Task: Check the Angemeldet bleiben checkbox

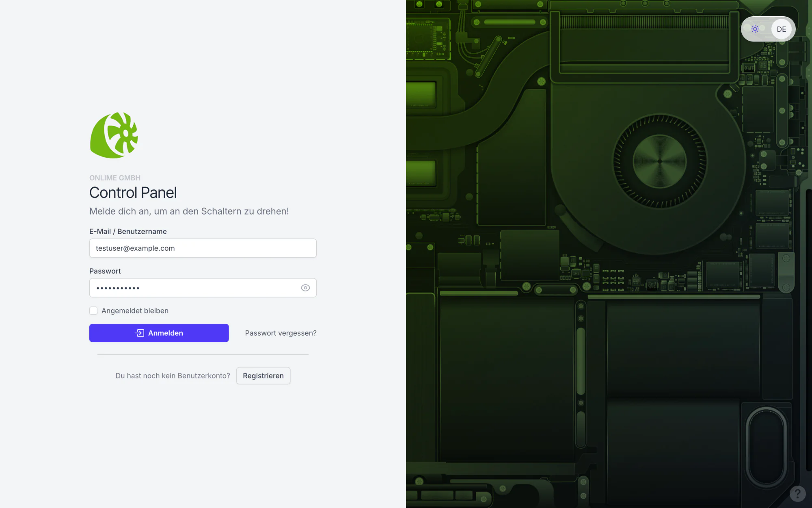Action: pyautogui.click(x=93, y=310)
